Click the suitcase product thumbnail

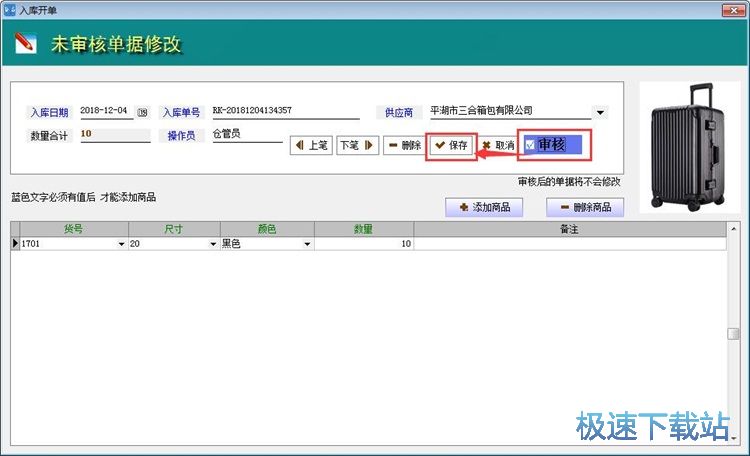click(x=689, y=147)
